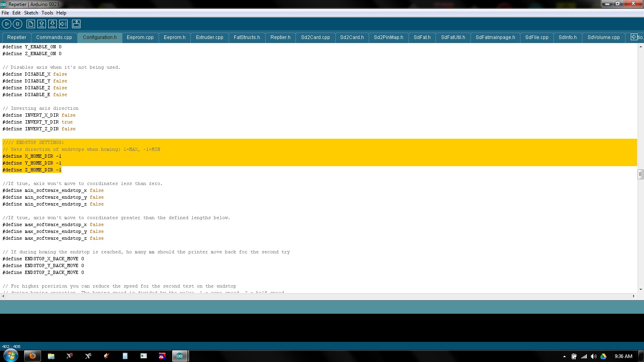Save sketch using the down-arrow icon

52,24
